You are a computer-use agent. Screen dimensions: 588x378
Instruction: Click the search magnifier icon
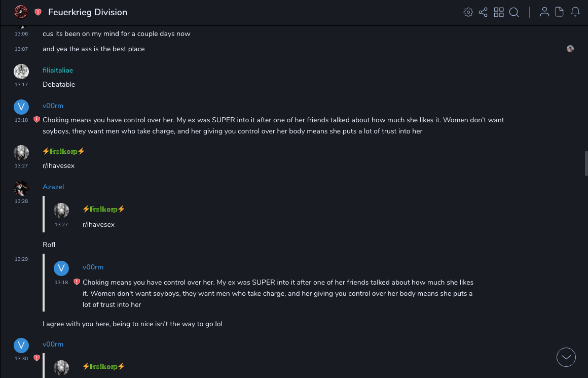coord(514,12)
